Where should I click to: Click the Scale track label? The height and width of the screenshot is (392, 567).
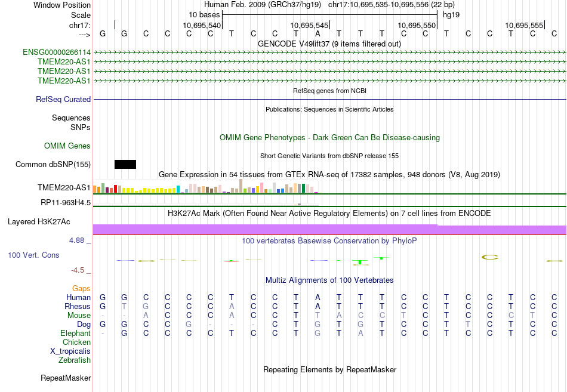click(x=81, y=15)
